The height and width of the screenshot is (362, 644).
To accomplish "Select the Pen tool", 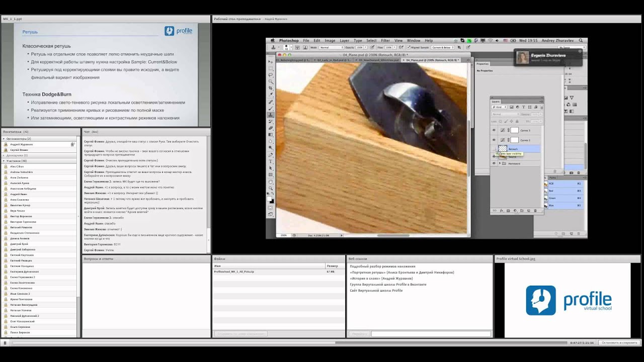I will pyautogui.click(x=271, y=155).
